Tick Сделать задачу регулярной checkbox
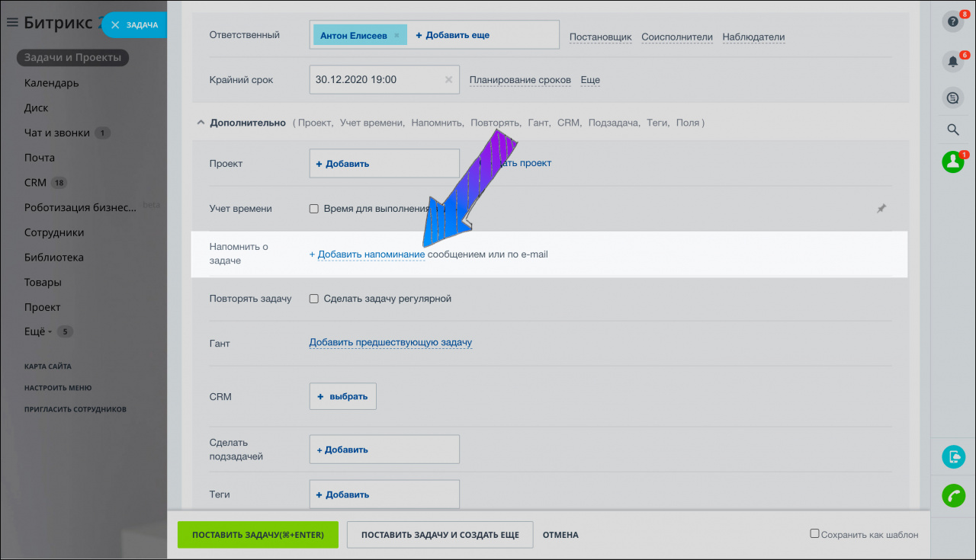The height and width of the screenshot is (560, 976). tap(313, 299)
